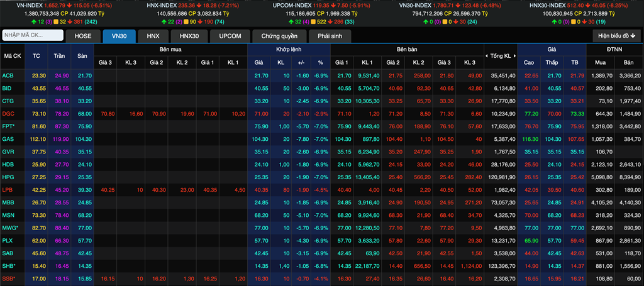Click left arrow beside Tổng KL header
The height and width of the screenshot is (286, 644).
(487, 56)
